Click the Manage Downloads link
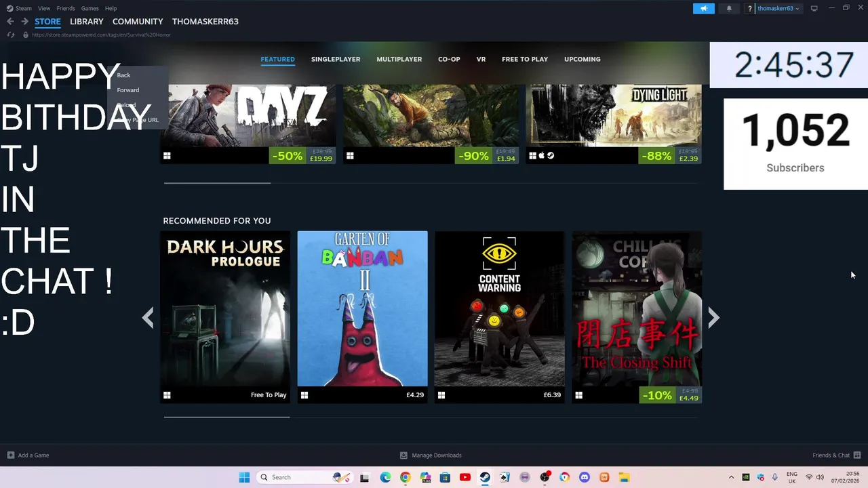 click(x=437, y=455)
